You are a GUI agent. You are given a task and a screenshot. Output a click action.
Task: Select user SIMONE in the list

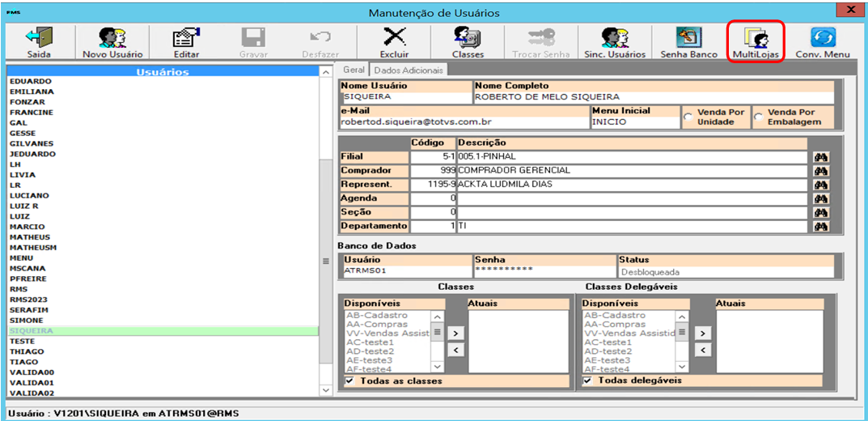pos(163,321)
